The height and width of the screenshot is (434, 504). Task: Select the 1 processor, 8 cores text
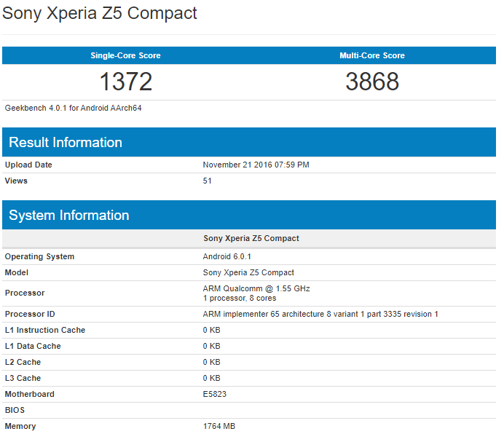click(239, 299)
